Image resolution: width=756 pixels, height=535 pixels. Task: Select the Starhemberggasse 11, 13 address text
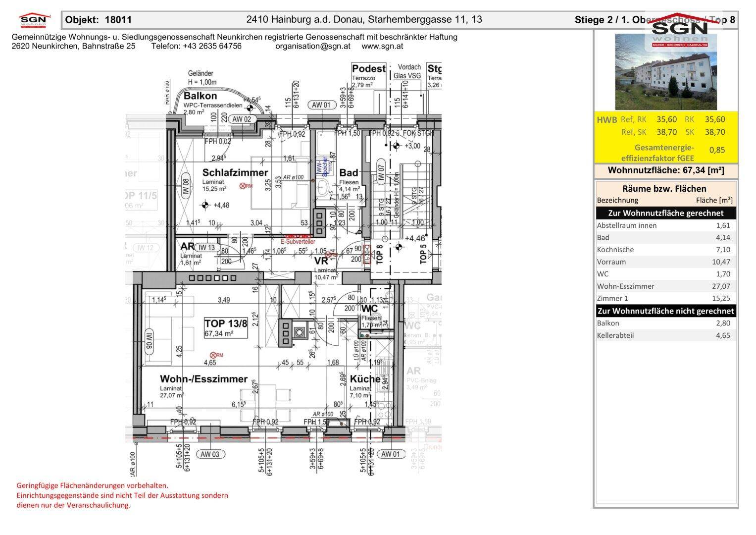pyautogui.click(x=425, y=19)
